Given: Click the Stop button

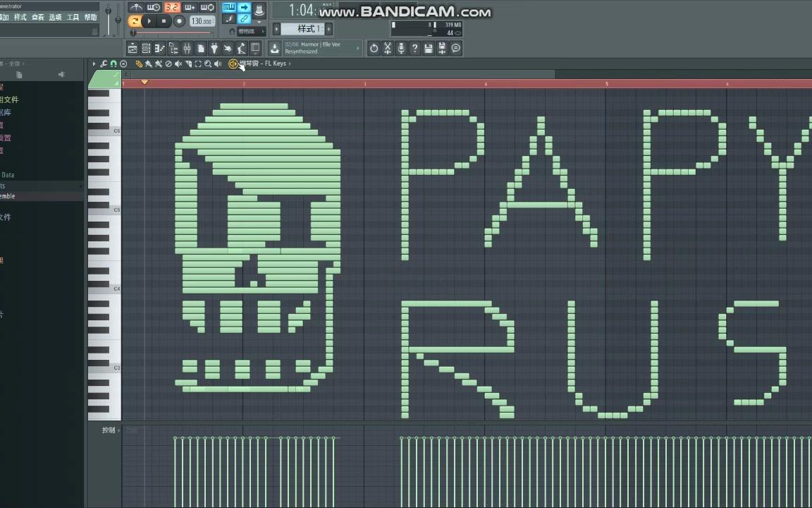Looking at the screenshot, I should (164, 21).
